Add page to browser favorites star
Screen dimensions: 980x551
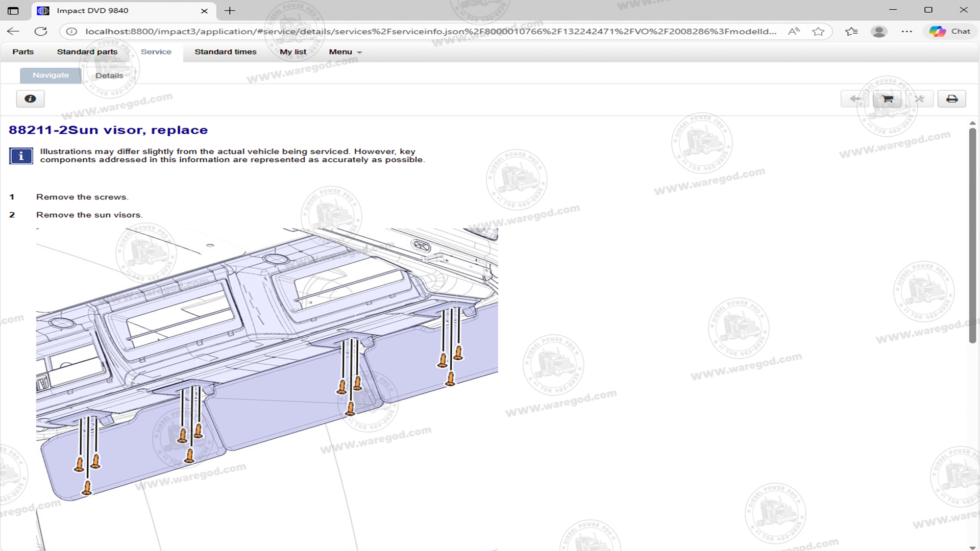coord(818,31)
